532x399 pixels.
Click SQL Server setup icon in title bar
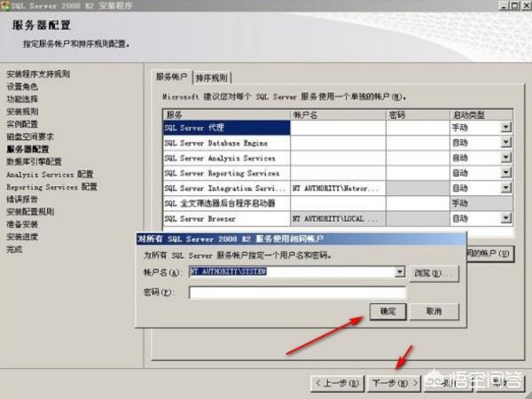tap(4, 5)
